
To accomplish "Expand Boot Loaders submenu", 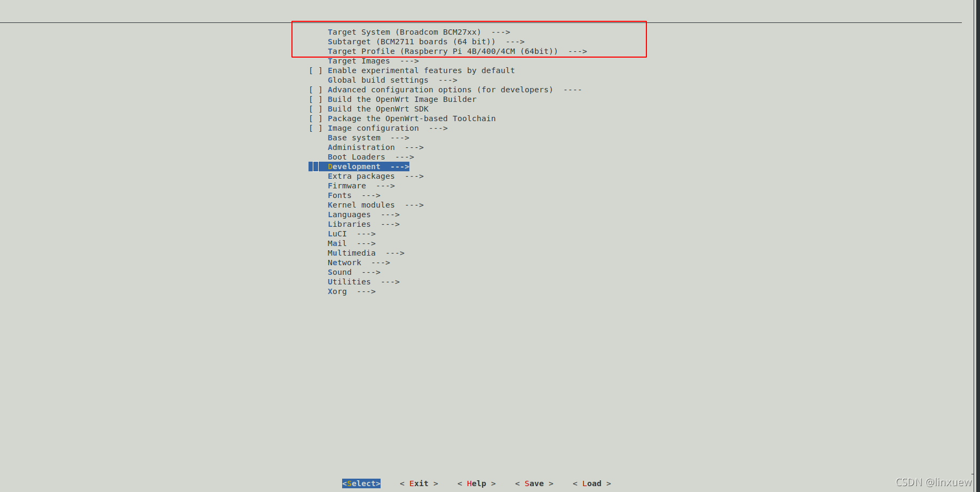I will [370, 157].
